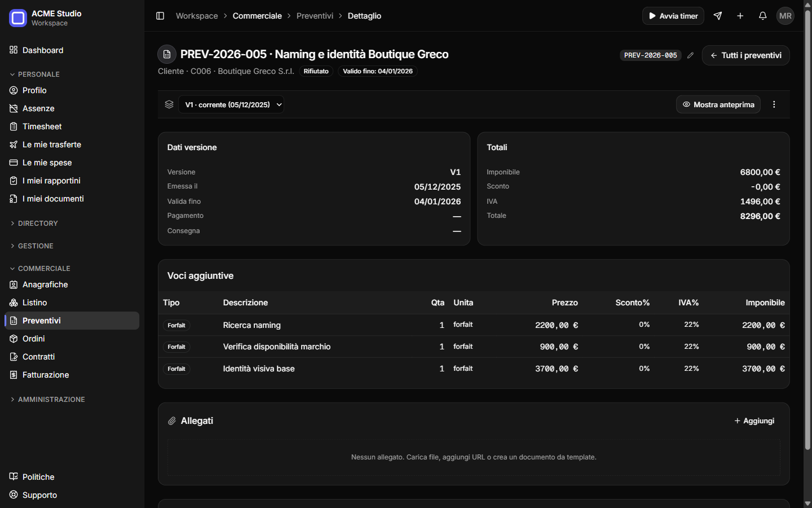
Task: Click Mostra anteprima
Action: [x=718, y=104]
